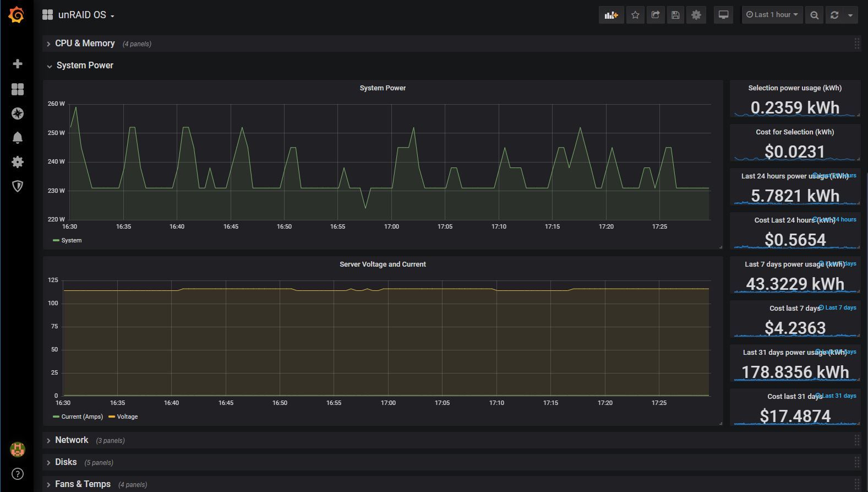Open the Dashboards icon in sidebar
This screenshot has height=492, width=868.
pyautogui.click(x=18, y=89)
